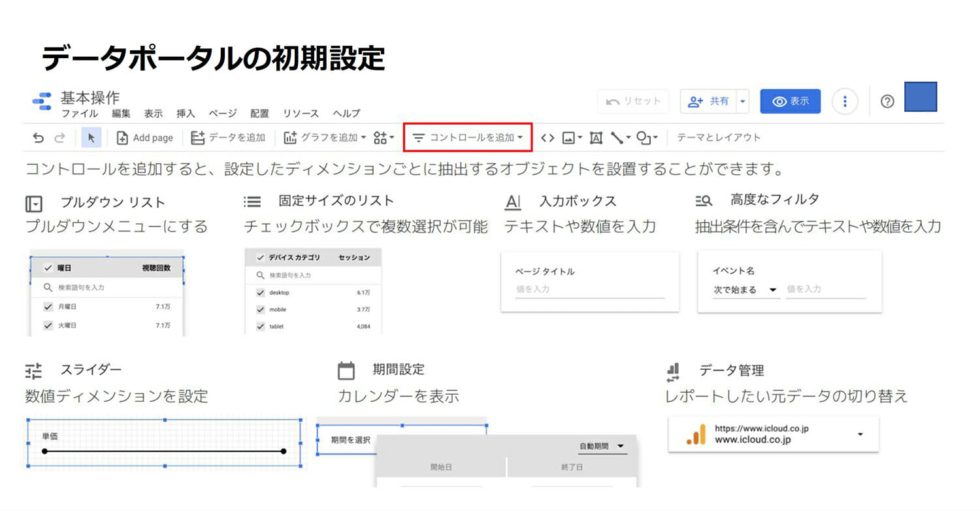Viewport: 980px width, 511px height.
Task: Select the text box tool
Action: (595, 138)
